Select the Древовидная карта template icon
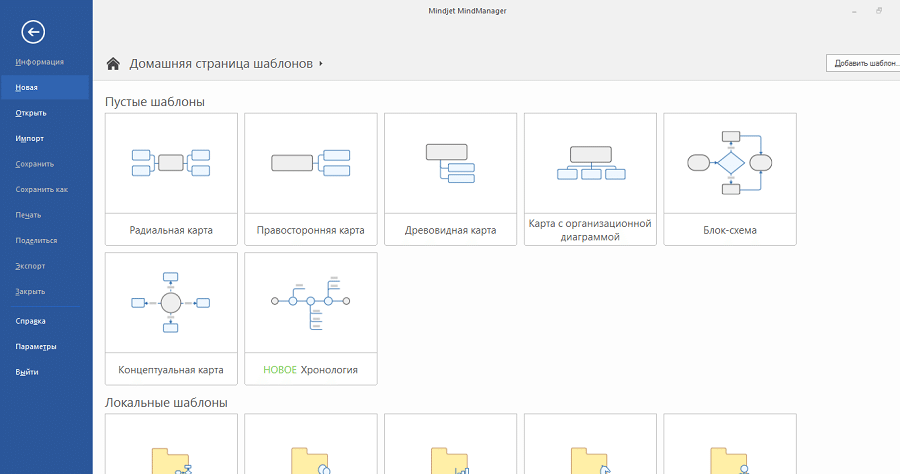Image resolution: width=900 pixels, height=474 pixels. coord(451,163)
